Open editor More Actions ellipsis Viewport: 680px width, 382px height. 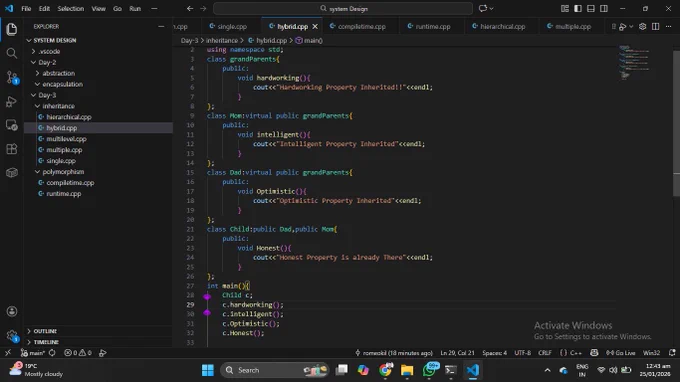click(668, 26)
